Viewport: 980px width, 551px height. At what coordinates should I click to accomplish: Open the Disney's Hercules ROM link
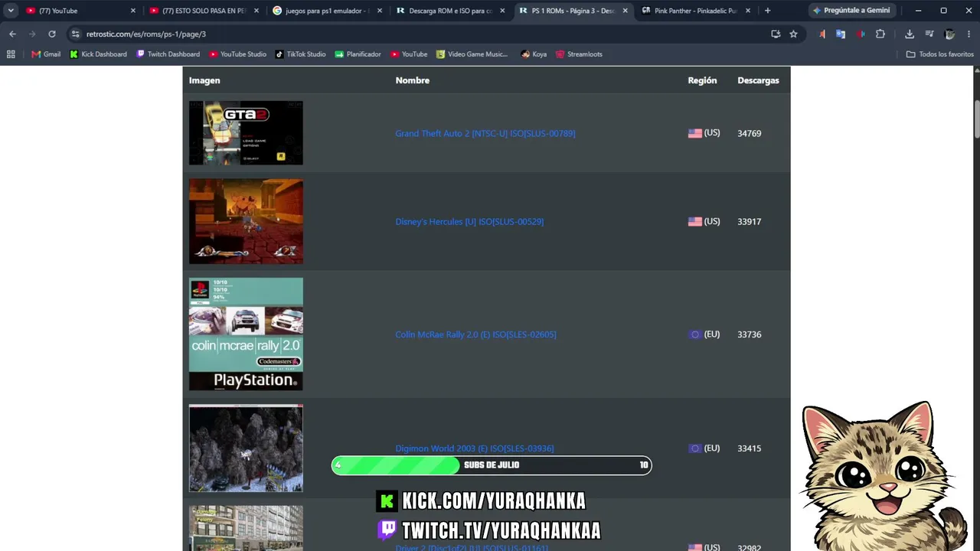pos(469,222)
